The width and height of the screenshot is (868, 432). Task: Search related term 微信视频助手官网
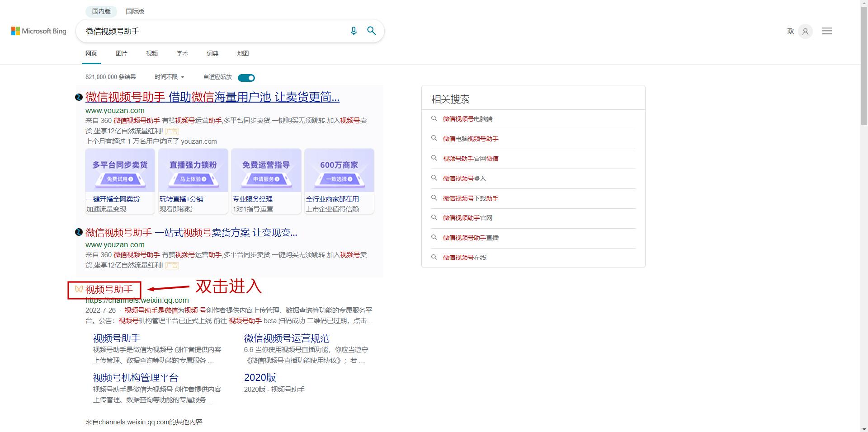[x=467, y=218]
